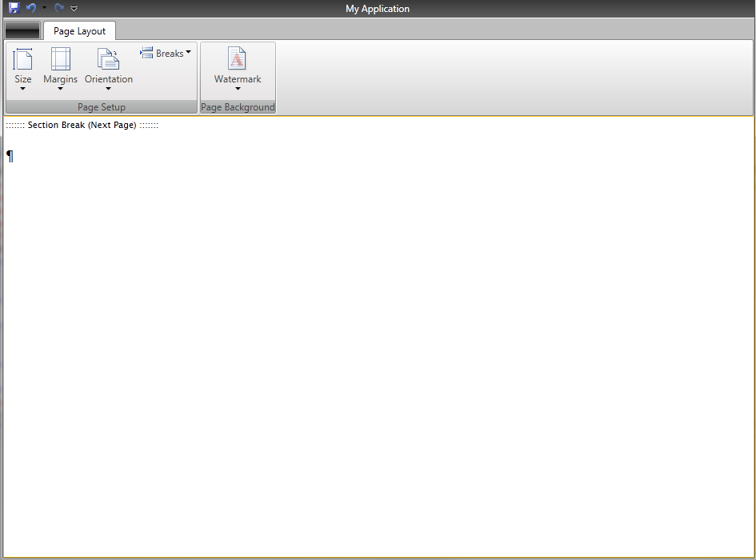Screen dimensions: 756x560
Task: Click the Size label text
Action: [22, 79]
